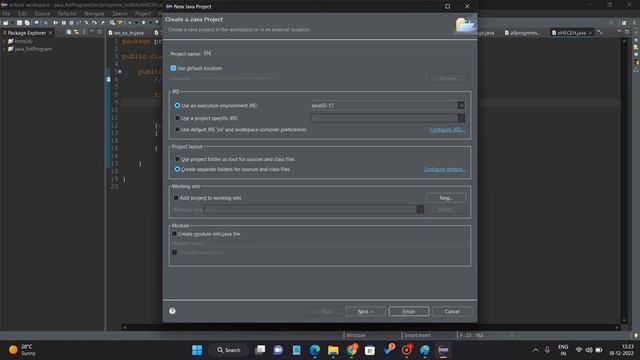
Task: Click Wi-Fi icon in system tray
Action: (579, 350)
